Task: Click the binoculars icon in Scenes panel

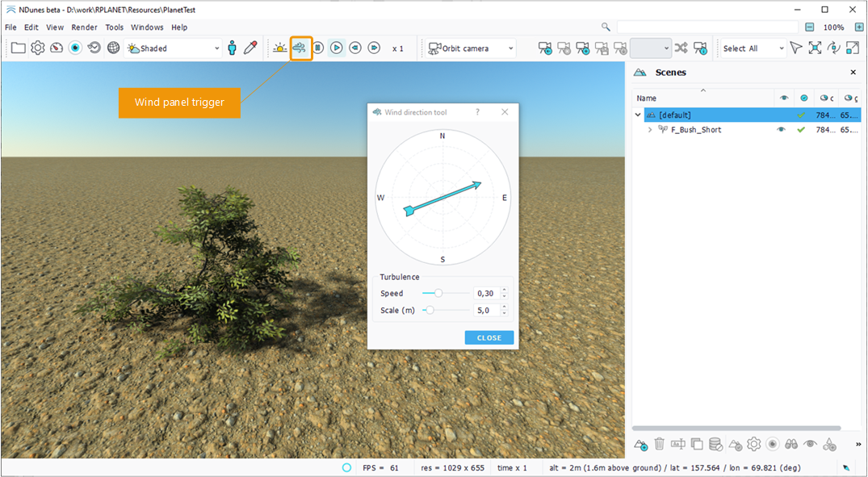Action: click(791, 444)
